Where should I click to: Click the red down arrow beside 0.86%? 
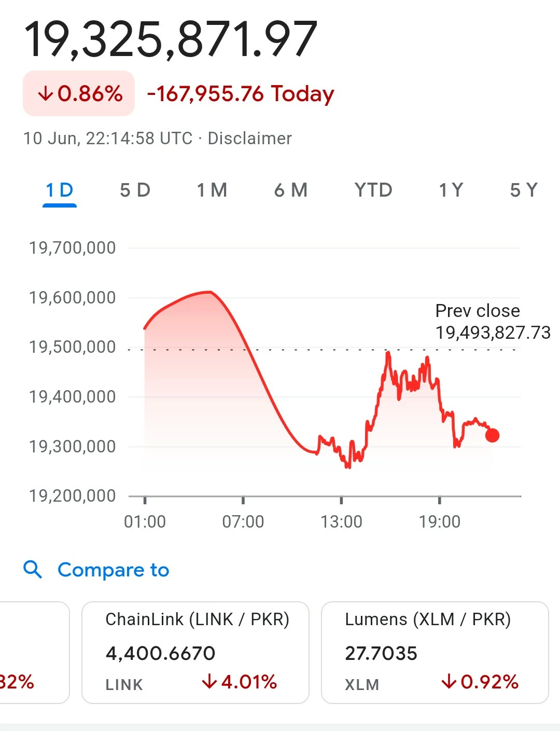point(46,94)
